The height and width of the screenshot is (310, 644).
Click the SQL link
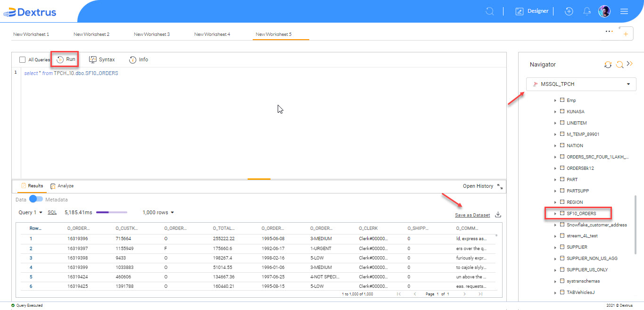point(52,212)
